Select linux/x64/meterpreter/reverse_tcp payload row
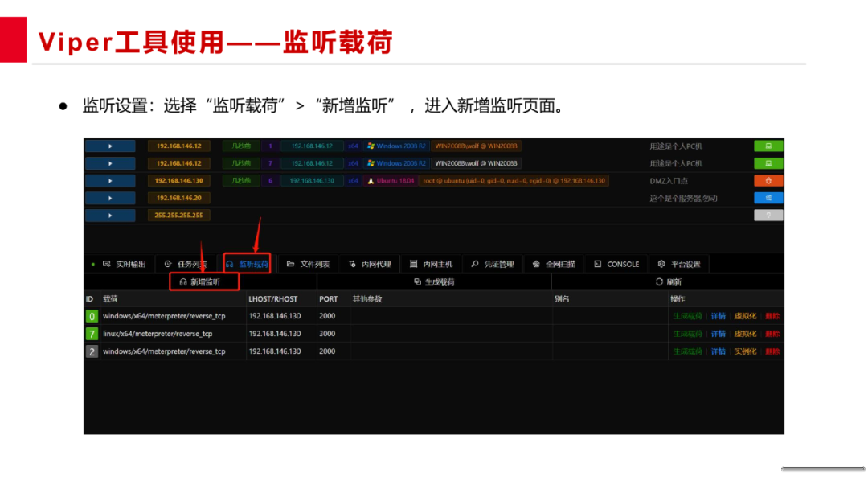This screenshot has height=489, width=868. pos(434,334)
